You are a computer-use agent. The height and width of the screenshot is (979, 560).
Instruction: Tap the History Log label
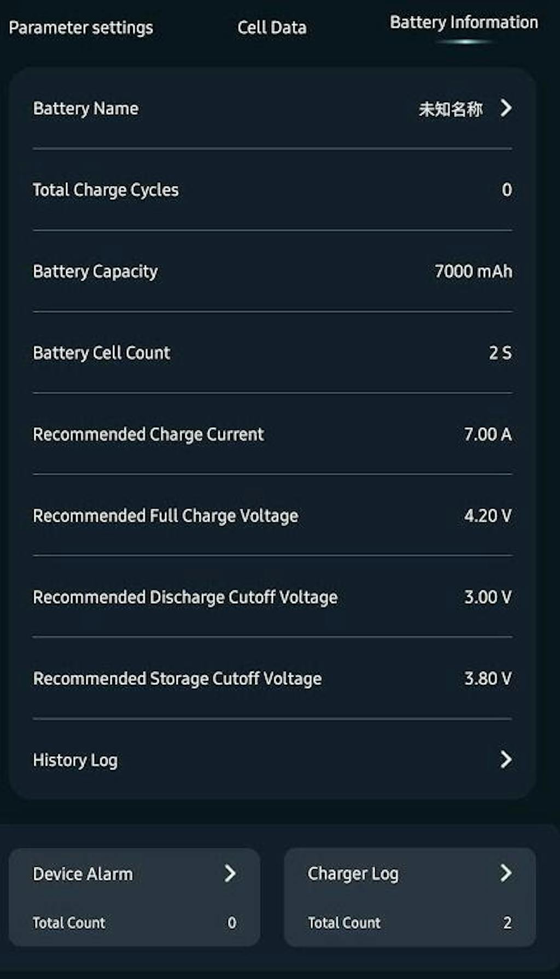tap(75, 760)
